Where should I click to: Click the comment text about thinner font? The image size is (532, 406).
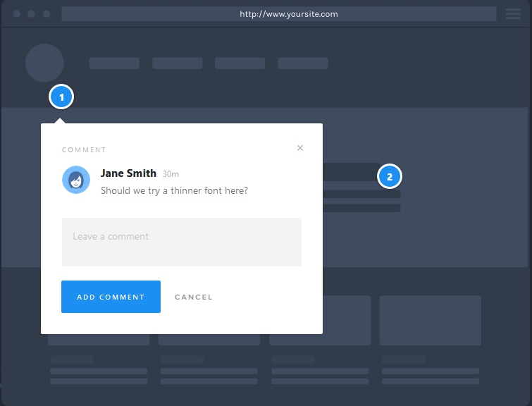click(x=174, y=190)
